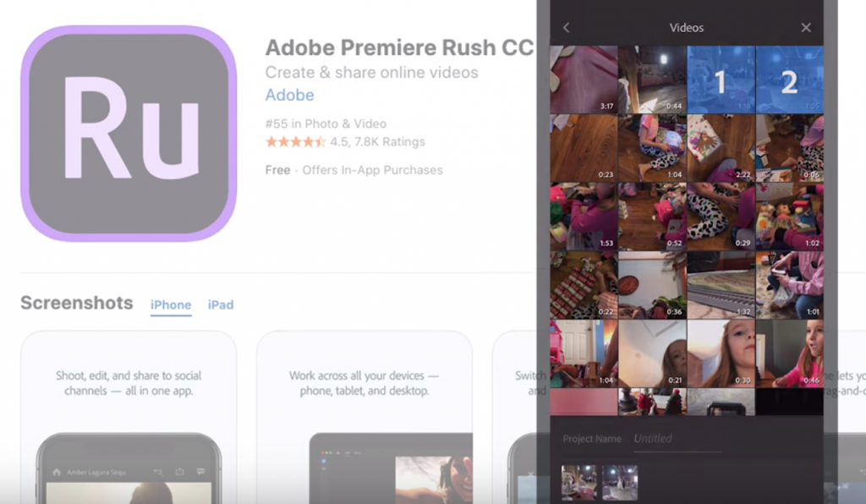Click the 'Screenshots' heading
The height and width of the screenshot is (504, 866).
click(77, 303)
